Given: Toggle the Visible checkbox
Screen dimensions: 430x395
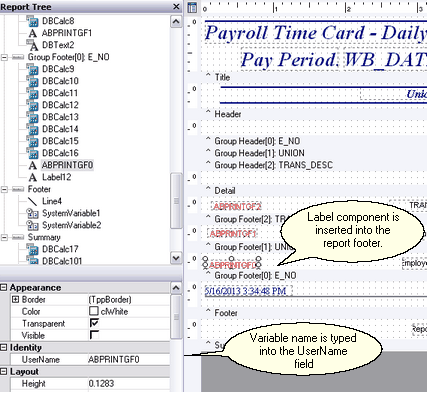Looking at the screenshot, I should [94, 335].
